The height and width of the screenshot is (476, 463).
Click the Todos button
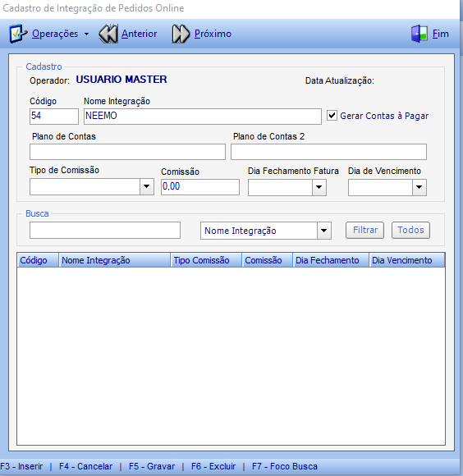click(x=410, y=230)
